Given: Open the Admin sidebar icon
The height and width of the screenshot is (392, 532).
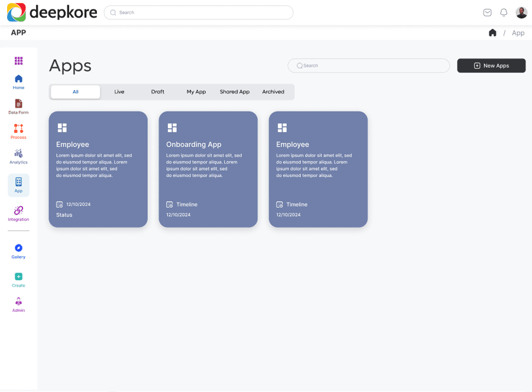Looking at the screenshot, I should [x=18, y=305].
